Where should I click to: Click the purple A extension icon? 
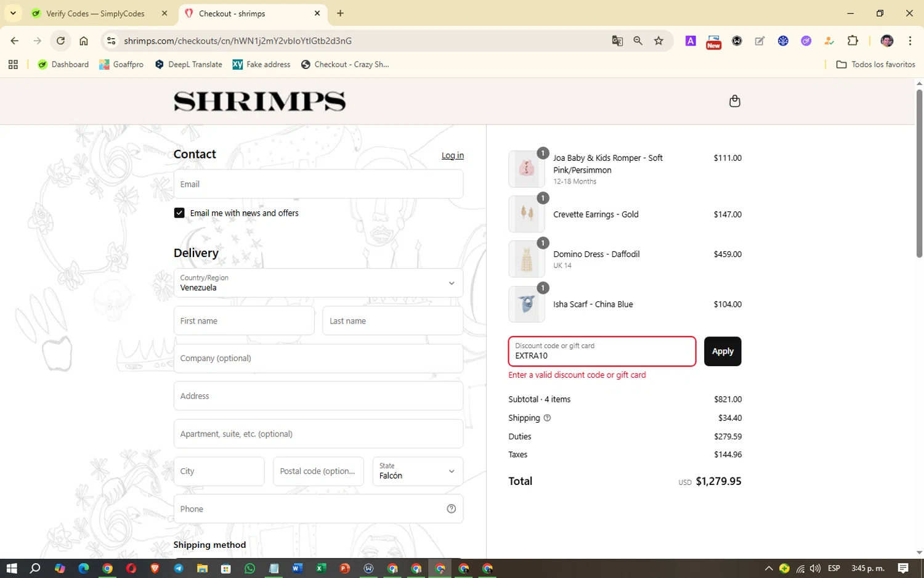click(x=691, y=41)
